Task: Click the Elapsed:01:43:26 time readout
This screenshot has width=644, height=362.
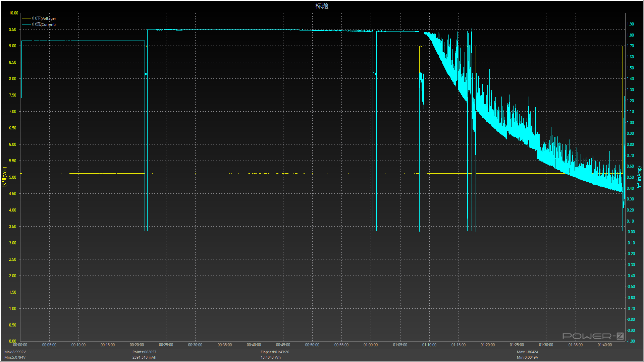Action: pos(275,352)
